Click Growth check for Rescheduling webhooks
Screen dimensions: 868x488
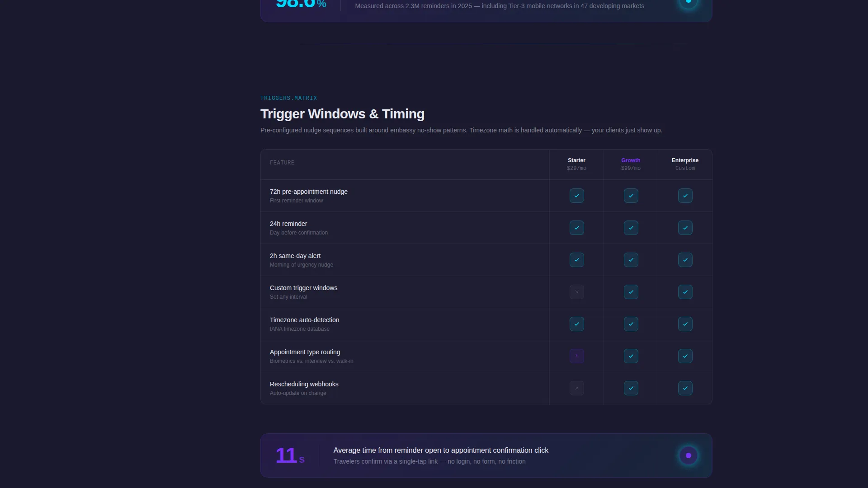point(631,388)
